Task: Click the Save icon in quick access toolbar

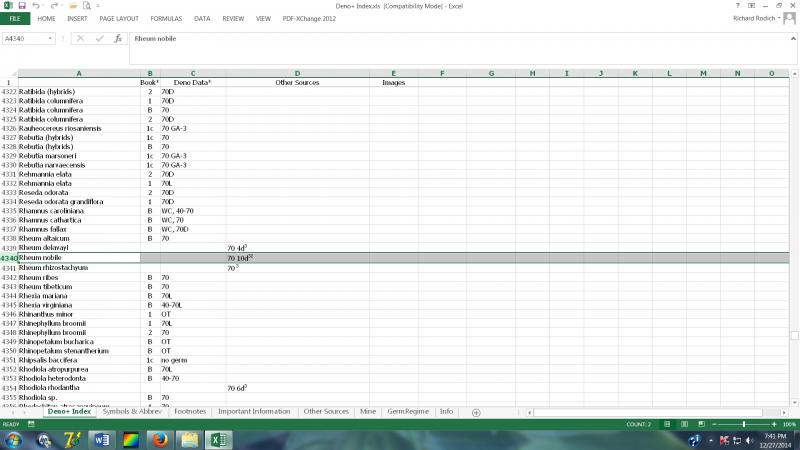Action: [x=22, y=6]
